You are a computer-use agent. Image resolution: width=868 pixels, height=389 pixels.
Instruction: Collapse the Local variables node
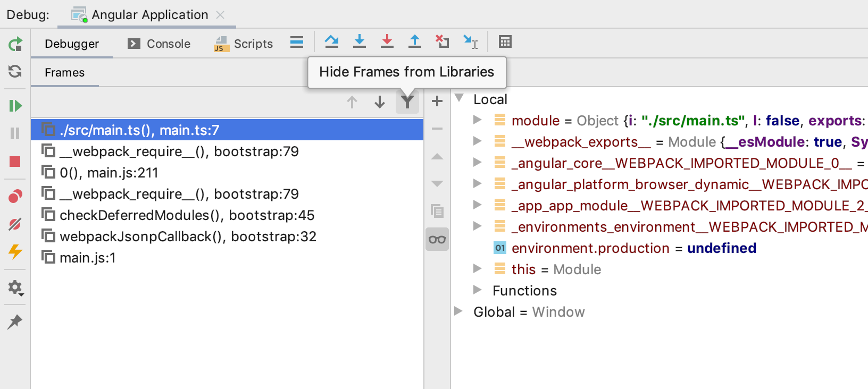(x=460, y=99)
